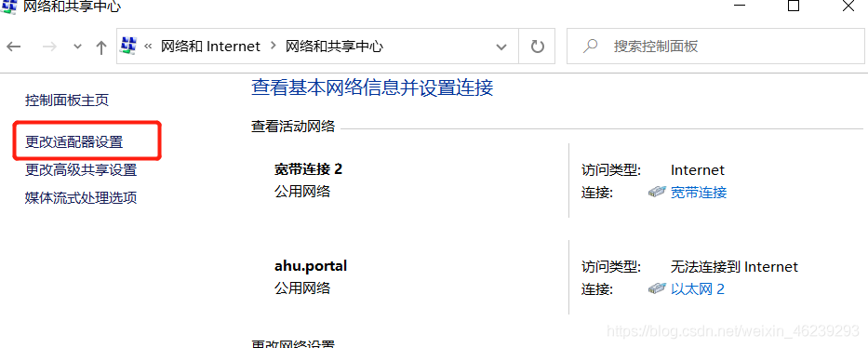Select the ahu.portal network name

point(311,266)
